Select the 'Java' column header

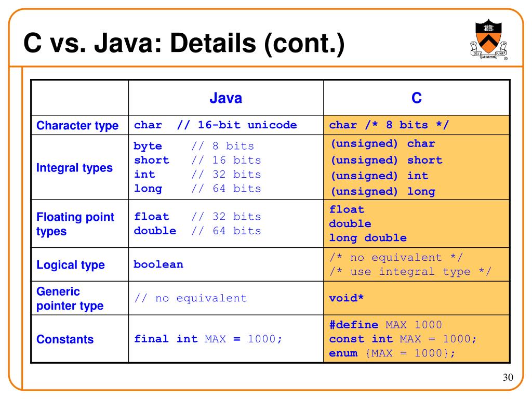(x=225, y=98)
